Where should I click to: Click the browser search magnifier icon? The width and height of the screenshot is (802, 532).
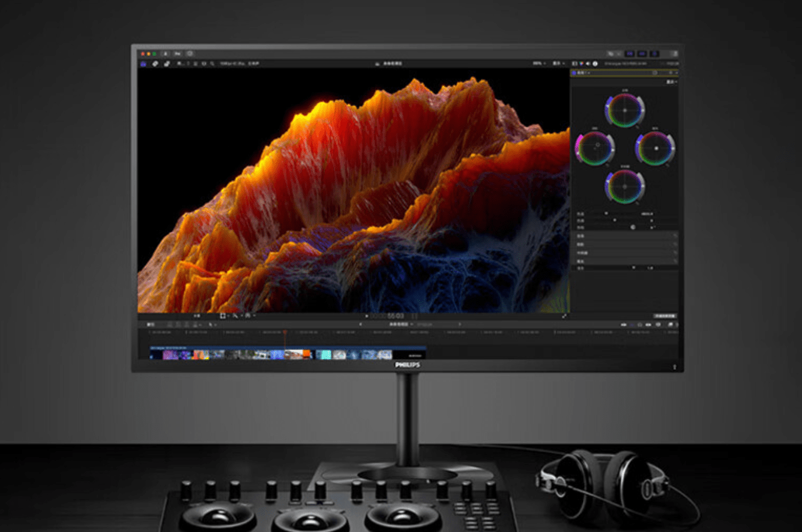coord(212,64)
